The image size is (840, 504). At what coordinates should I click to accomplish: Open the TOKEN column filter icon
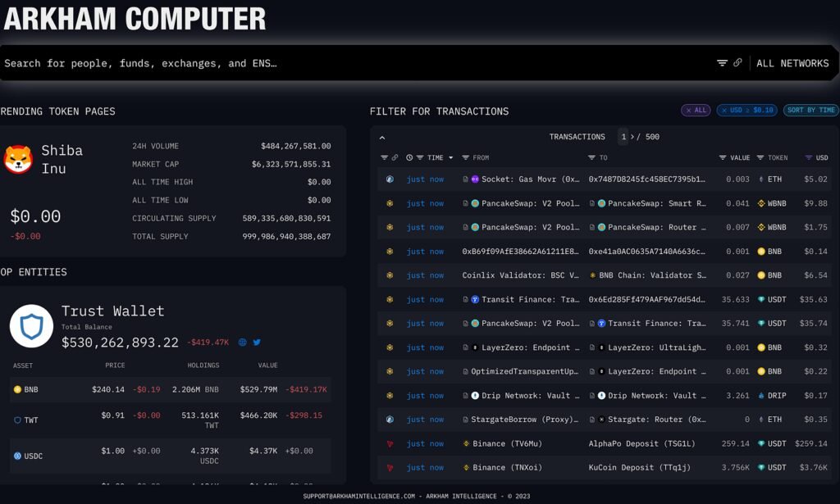click(x=760, y=157)
